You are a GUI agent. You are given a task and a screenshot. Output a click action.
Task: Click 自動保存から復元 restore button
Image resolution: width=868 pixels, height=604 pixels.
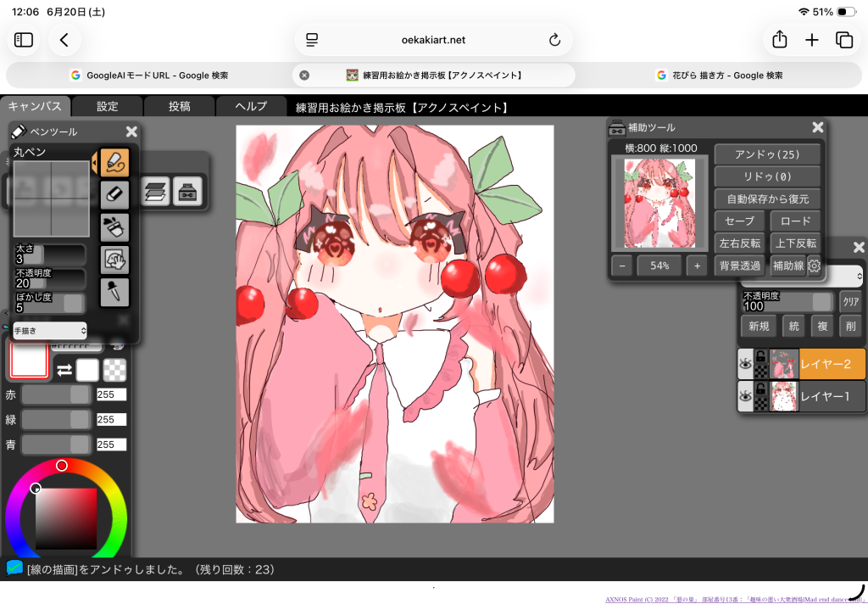pyautogui.click(x=767, y=199)
